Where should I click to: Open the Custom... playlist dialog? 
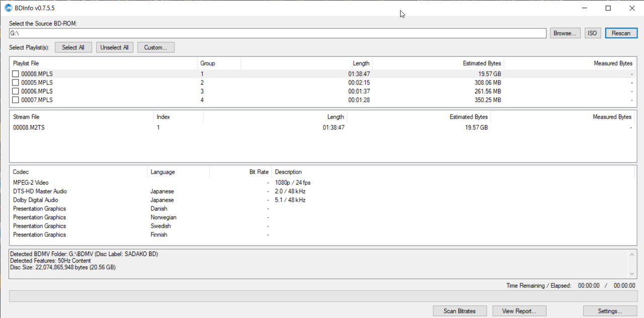(155, 47)
